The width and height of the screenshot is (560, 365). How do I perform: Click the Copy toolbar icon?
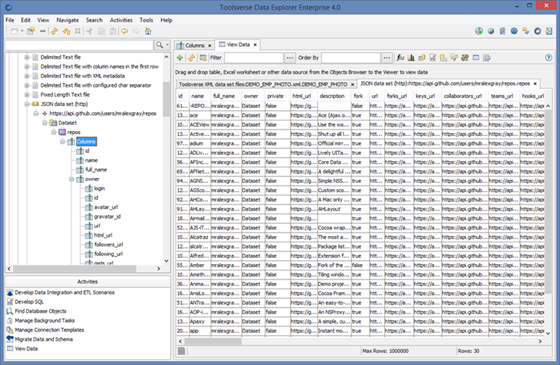tap(101, 31)
